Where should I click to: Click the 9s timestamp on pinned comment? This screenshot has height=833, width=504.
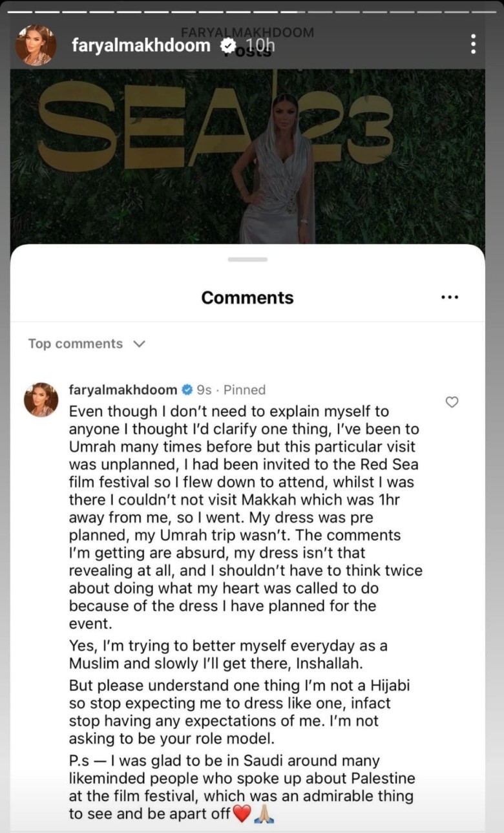pyautogui.click(x=204, y=390)
